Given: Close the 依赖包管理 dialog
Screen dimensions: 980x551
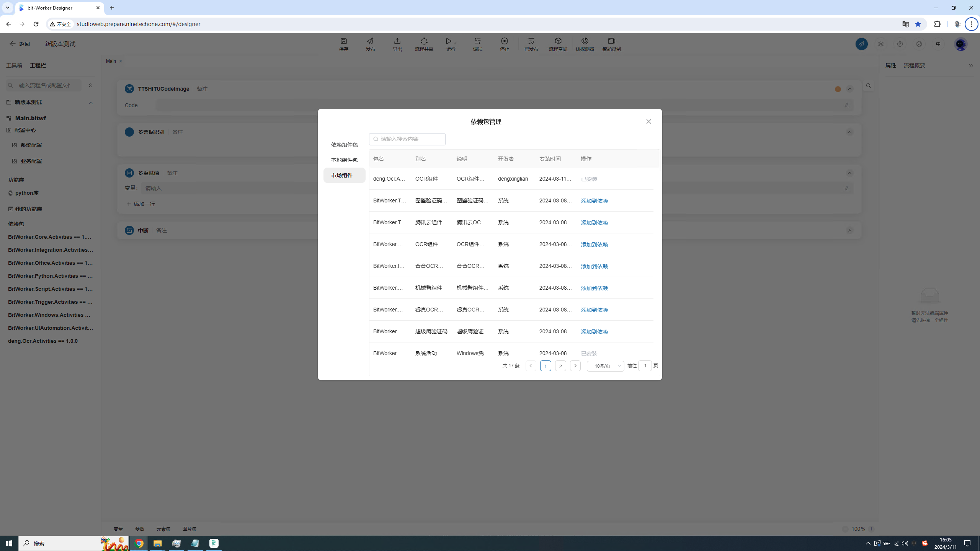Looking at the screenshot, I should point(648,121).
